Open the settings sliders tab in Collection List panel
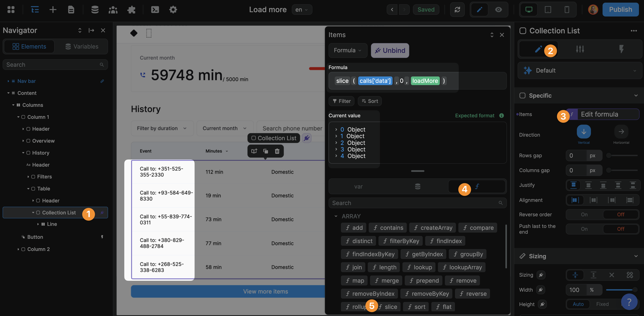Image resolution: width=644 pixels, height=316 pixels. [580, 49]
